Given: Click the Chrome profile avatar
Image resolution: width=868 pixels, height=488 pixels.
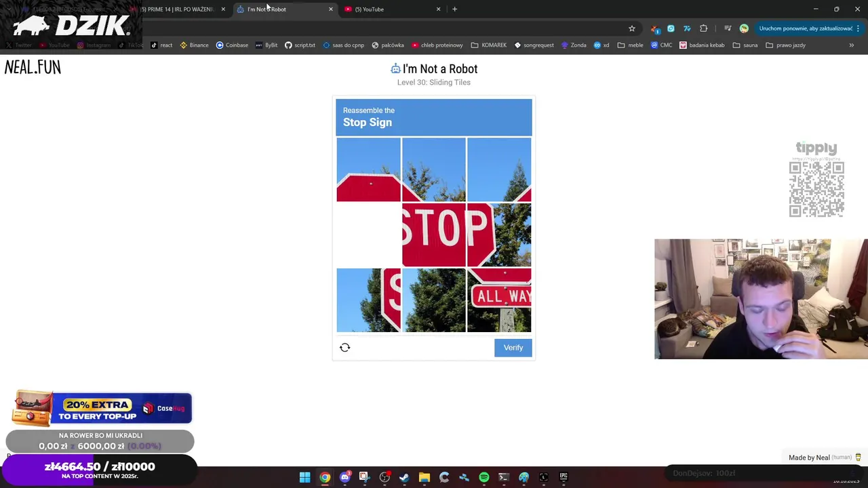Looking at the screenshot, I should 744,28.
